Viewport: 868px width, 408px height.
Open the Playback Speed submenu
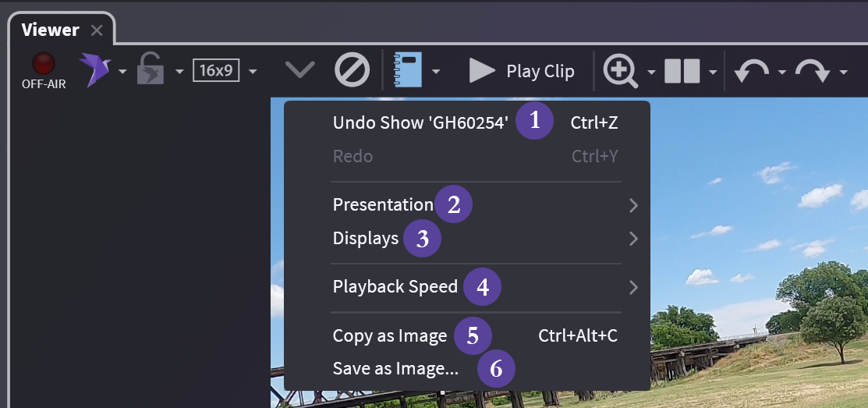tap(395, 286)
